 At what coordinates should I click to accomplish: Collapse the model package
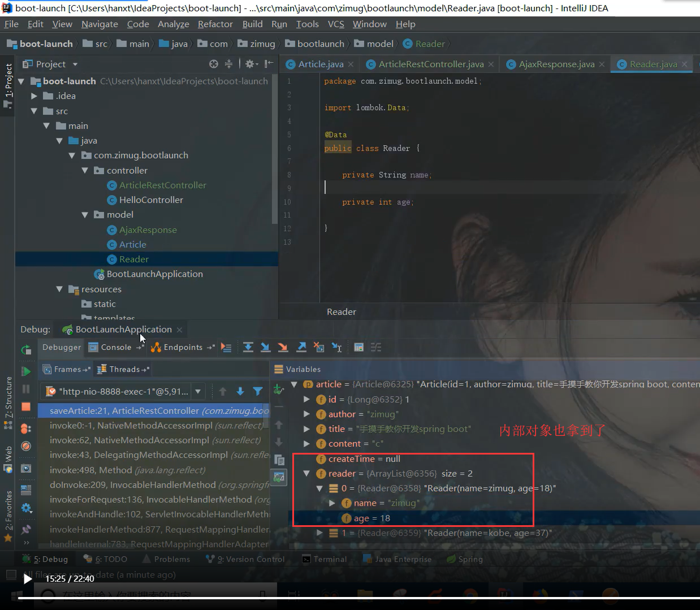coord(85,215)
